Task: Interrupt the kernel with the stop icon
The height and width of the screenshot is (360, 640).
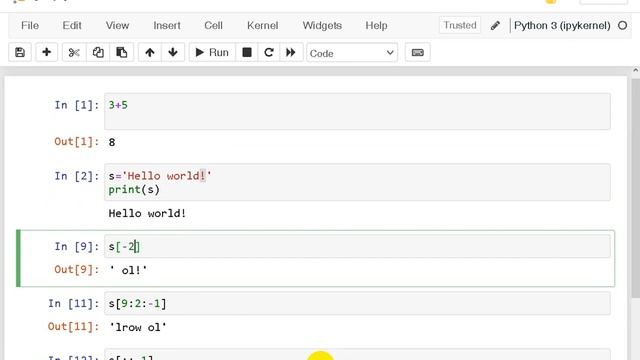Action: click(247, 53)
